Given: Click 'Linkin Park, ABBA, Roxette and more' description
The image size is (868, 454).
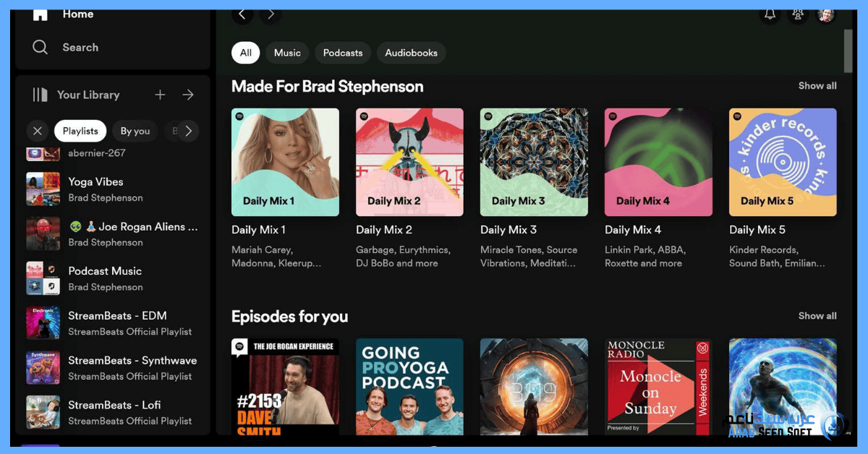Looking at the screenshot, I should (645, 257).
